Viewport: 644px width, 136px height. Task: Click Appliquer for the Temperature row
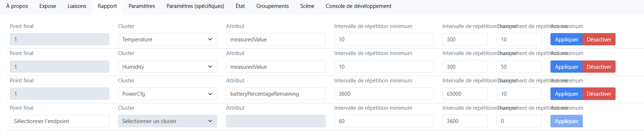pos(566,39)
